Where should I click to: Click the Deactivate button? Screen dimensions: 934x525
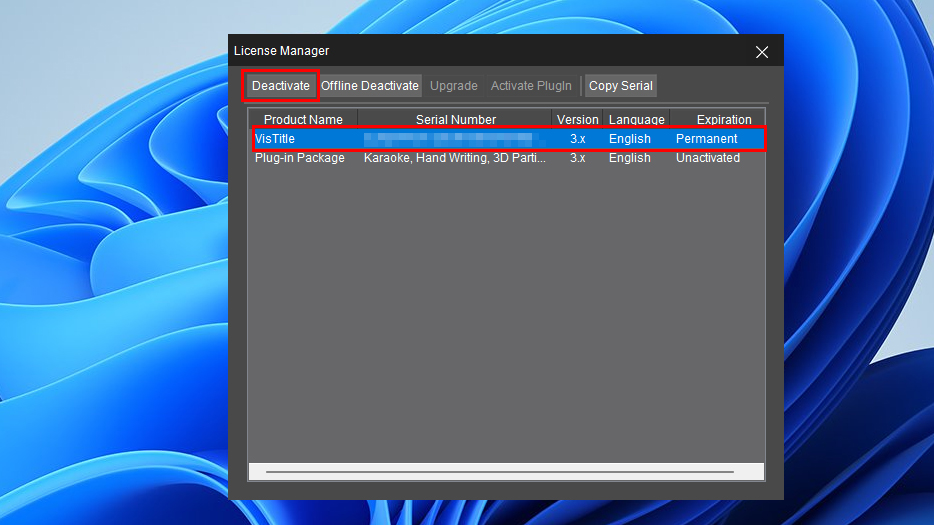(281, 86)
